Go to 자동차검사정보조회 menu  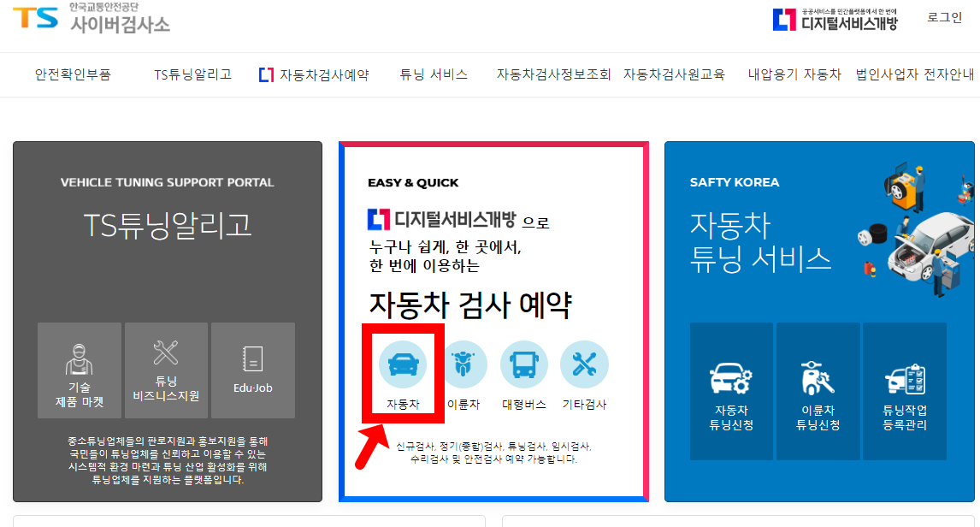click(x=553, y=75)
